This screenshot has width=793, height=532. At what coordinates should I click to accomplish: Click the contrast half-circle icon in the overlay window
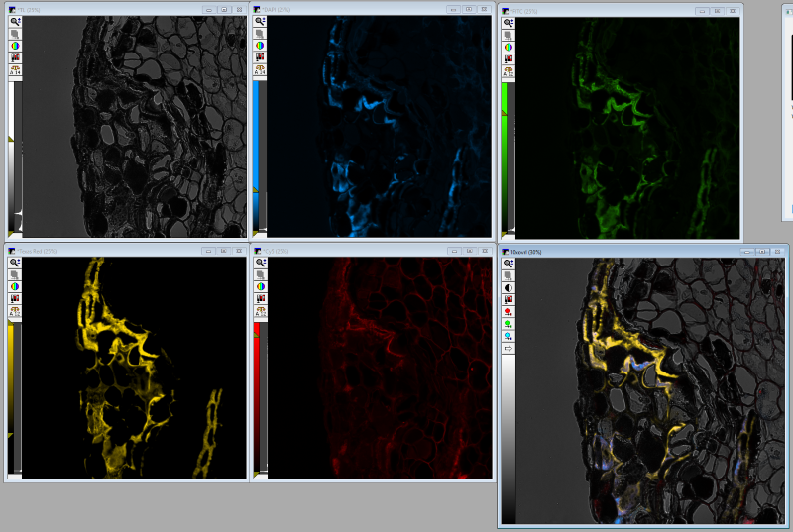click(509, 288)
